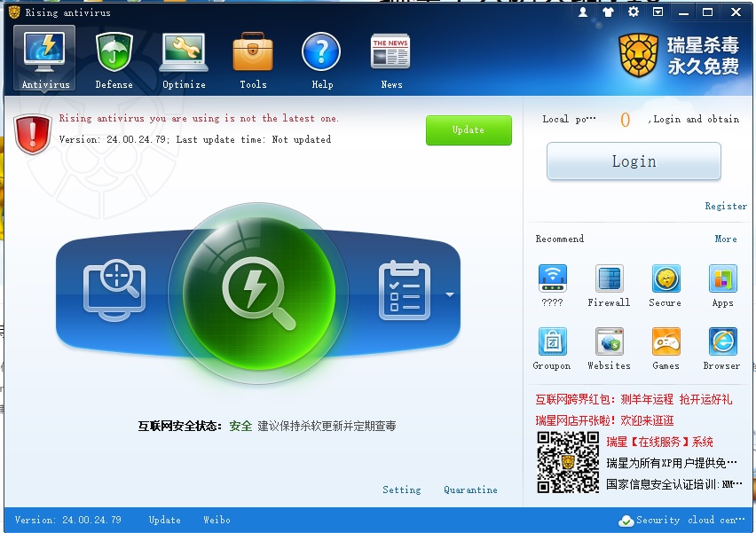Open the Tools tab
The image size is (756, 533).
tap(253, 60)
